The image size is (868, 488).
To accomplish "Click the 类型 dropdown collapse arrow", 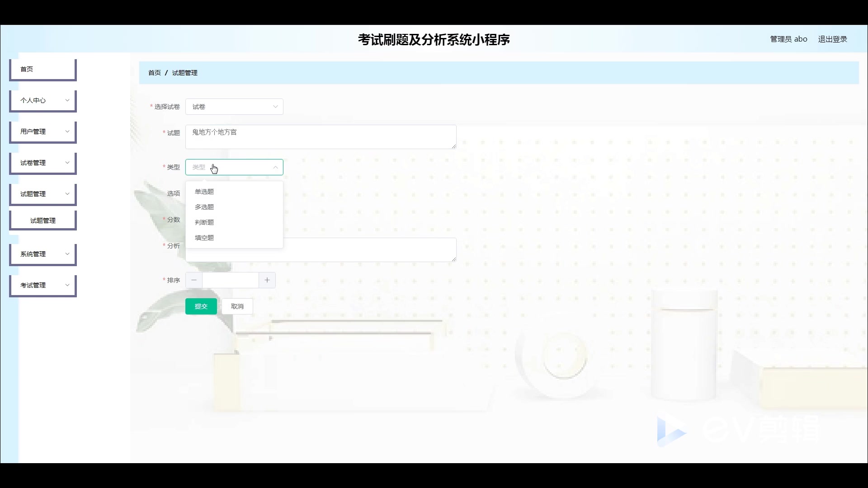I will (x=275, y=167).
